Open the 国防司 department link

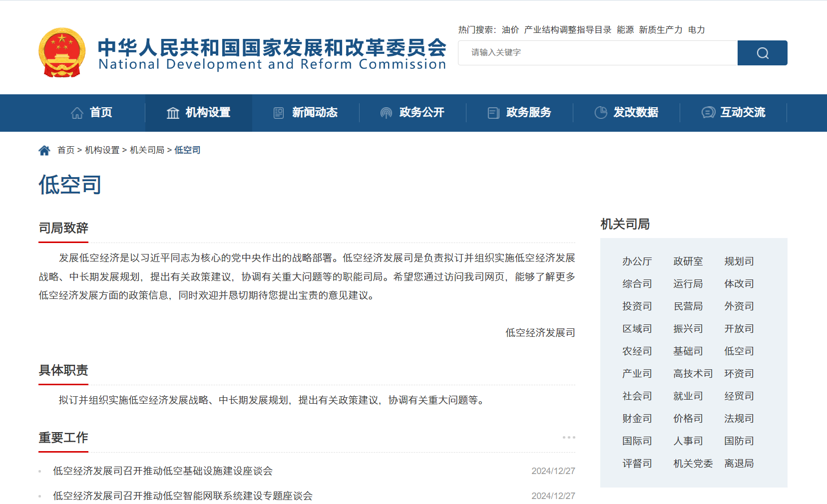pyautogui.click(x=739, y=441)
